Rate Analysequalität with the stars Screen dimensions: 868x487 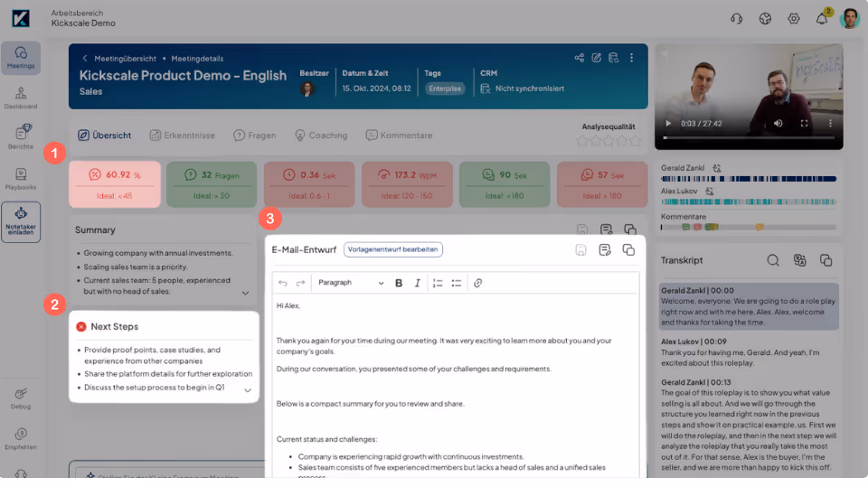(x=609, y=141)
